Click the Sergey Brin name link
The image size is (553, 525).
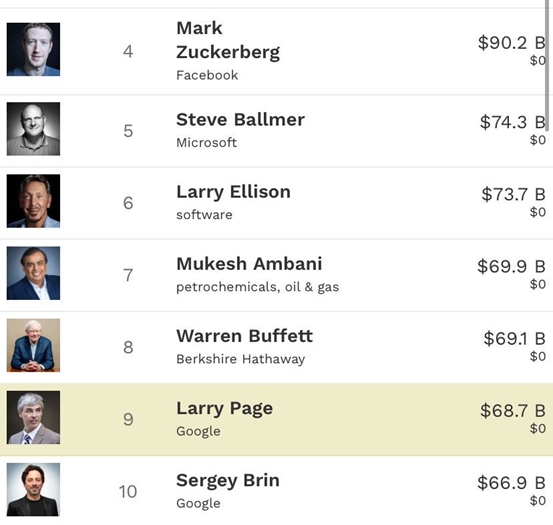(228, 481)
